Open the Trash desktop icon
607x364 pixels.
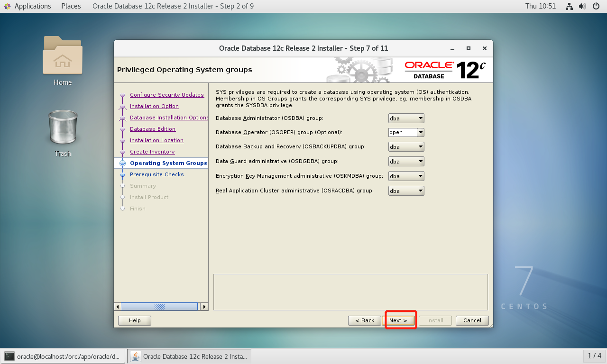click(x=63, y=127)
